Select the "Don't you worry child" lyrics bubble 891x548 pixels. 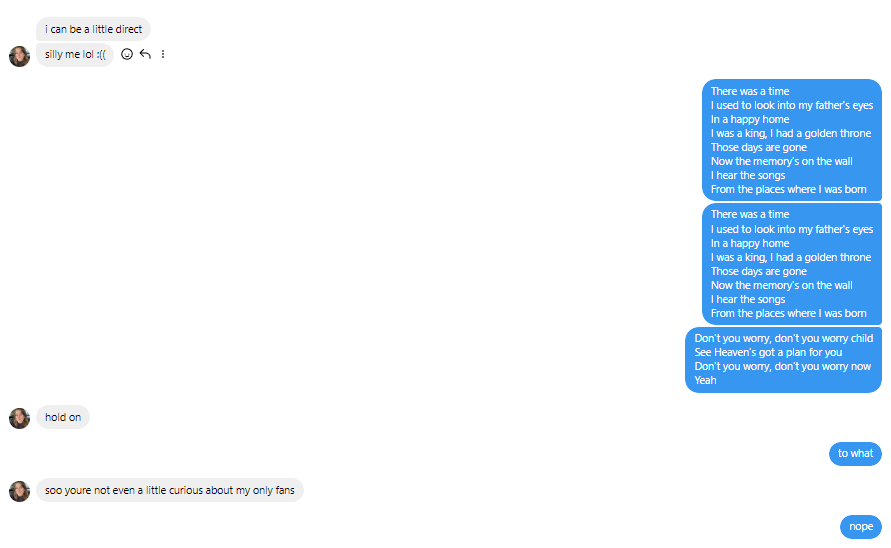784,359
